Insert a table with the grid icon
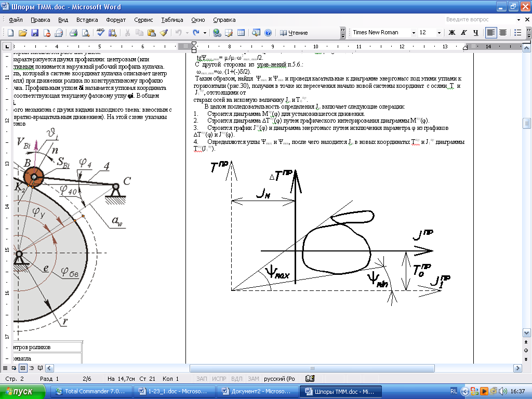This screenshot has width=532, height=399. [241, 33]
